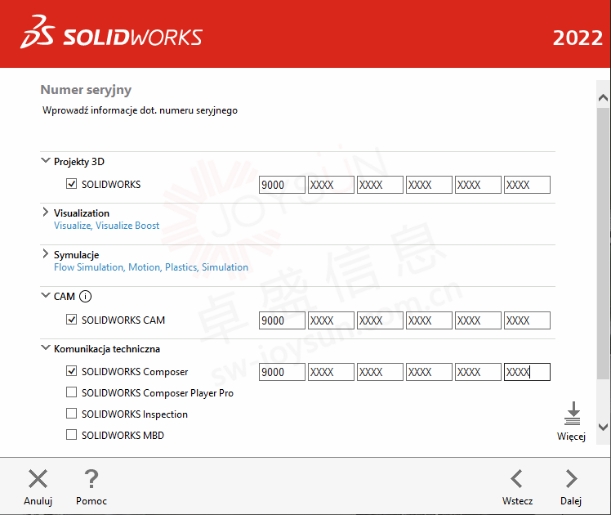Collapse the CAM section
The width and height of the screenshot is (611, 515).
(46, 296)
